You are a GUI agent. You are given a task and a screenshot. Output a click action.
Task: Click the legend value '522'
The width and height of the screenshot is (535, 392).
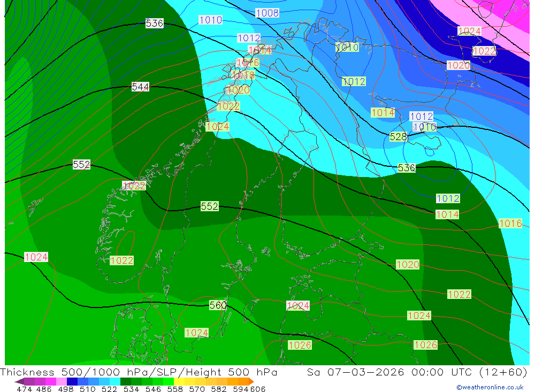click(x=110, y=389)
